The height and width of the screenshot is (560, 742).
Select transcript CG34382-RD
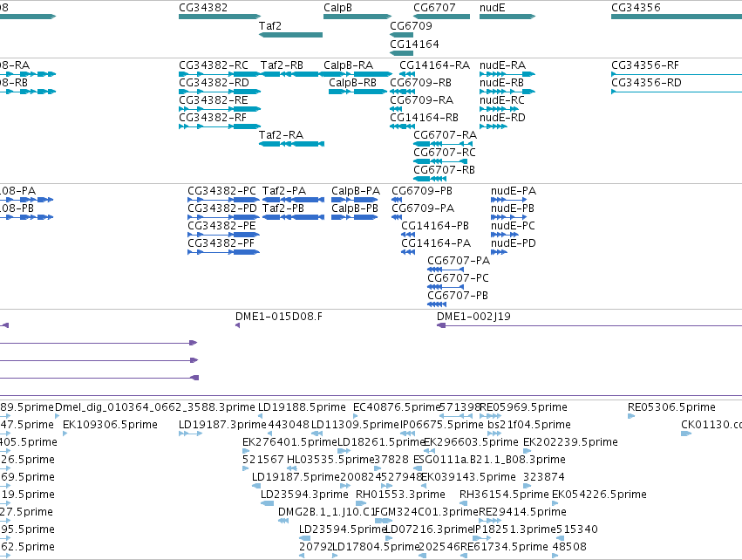(x=214, y=82)
